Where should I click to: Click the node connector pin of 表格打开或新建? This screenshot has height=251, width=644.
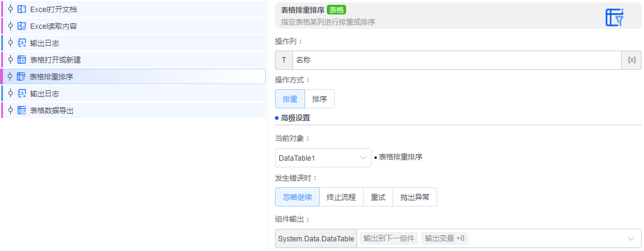11,60
